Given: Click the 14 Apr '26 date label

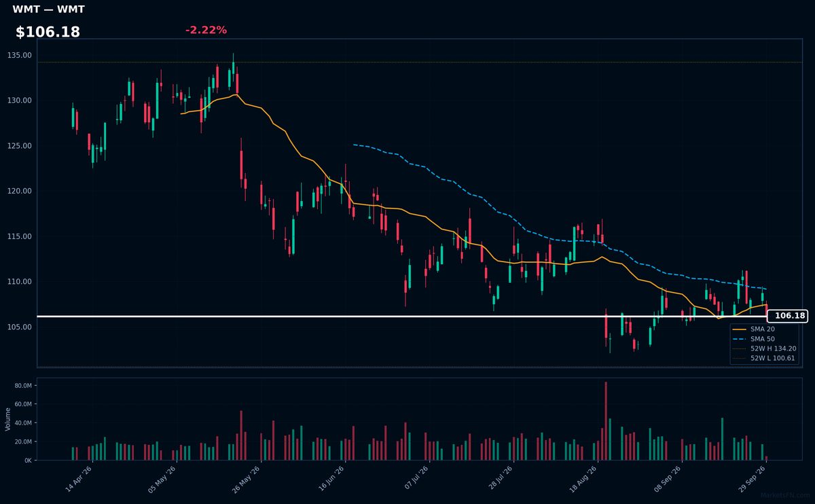Looking at the screenshot, I should point(79,479).
